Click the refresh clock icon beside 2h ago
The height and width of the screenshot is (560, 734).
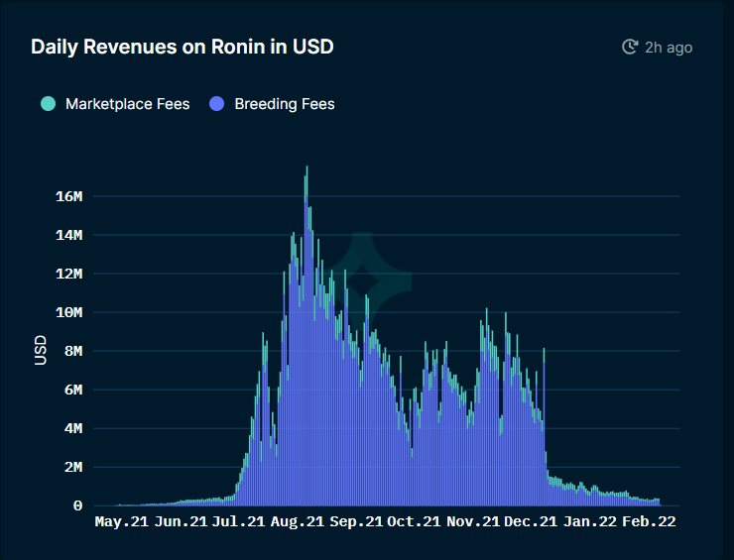(629, 47)
